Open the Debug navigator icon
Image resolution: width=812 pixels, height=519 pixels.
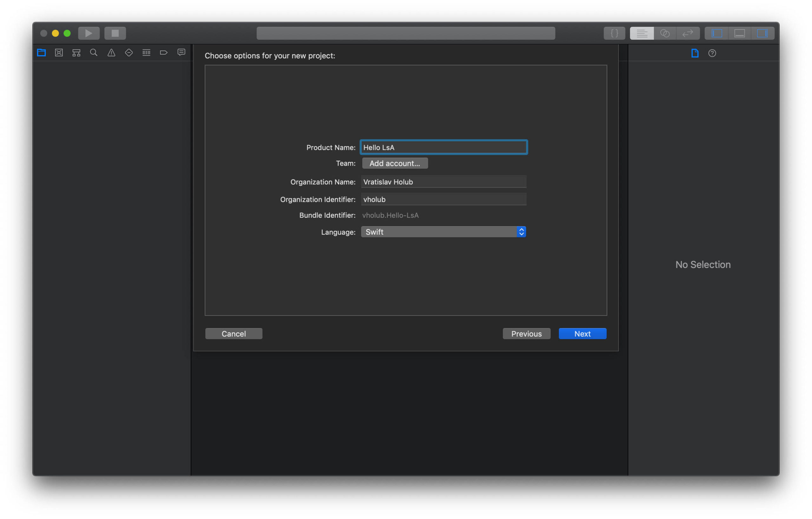(x=146, y=53)
